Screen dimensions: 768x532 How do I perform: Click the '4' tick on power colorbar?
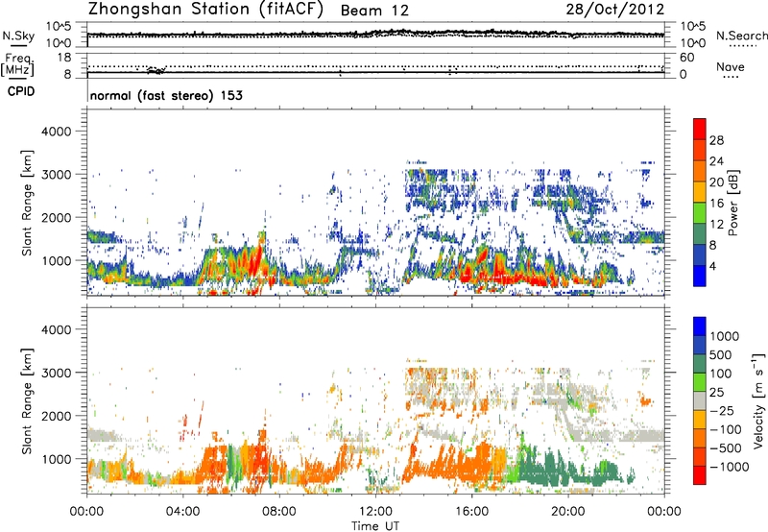point(712,266)
